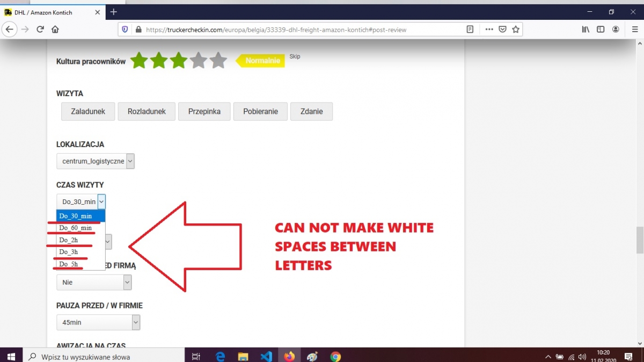Bookmark this page with star icon
644x362 pixels.
coord(516,30)
